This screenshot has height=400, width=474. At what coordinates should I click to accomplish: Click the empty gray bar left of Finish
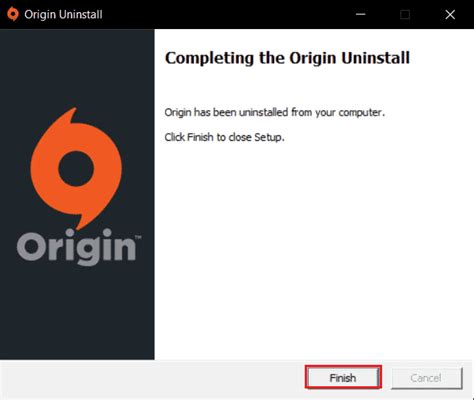[x=152, y=378]
